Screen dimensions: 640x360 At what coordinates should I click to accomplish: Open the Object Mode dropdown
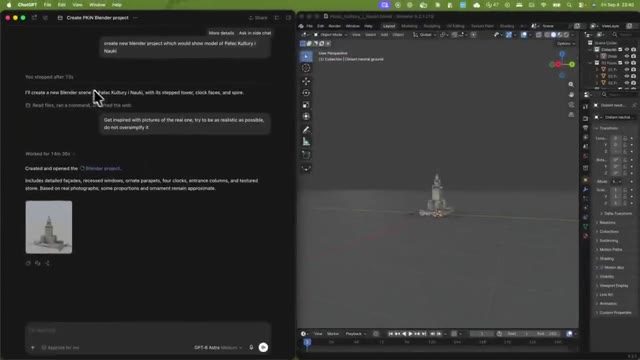click(x=330, y=35)
